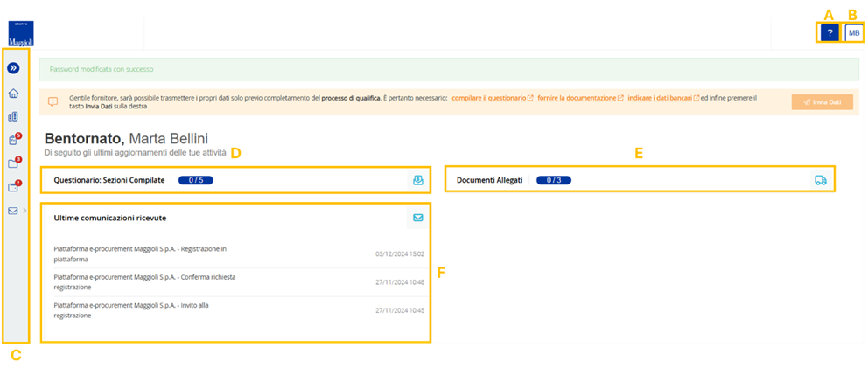The width and height of the screenshot is (868, 375).
Task: Click the 'compilare il questionario' link
Action: [492, 98]
